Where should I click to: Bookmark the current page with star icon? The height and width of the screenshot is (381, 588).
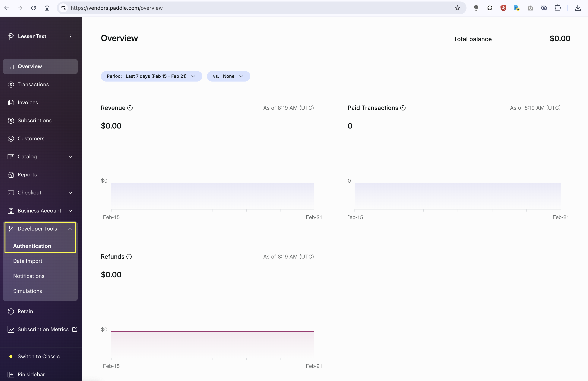pyautogui.click(x=457, y=8)
